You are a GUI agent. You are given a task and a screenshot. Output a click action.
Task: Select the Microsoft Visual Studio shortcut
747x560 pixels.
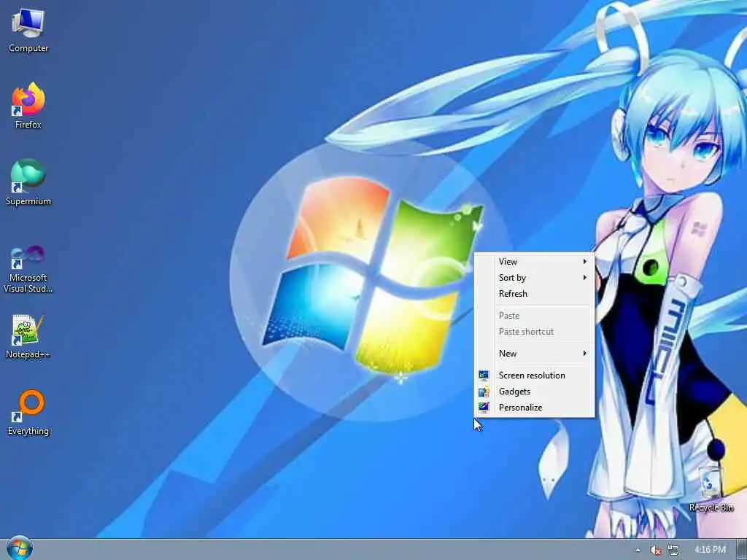[28, 269]
